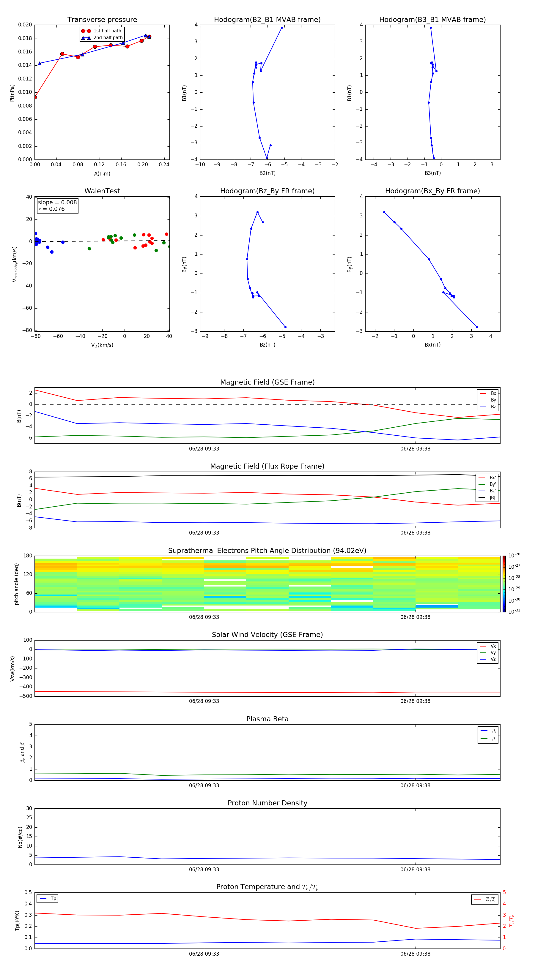
Task: Click the 'slope = 0.008' annotation
Action: point(57,203)
